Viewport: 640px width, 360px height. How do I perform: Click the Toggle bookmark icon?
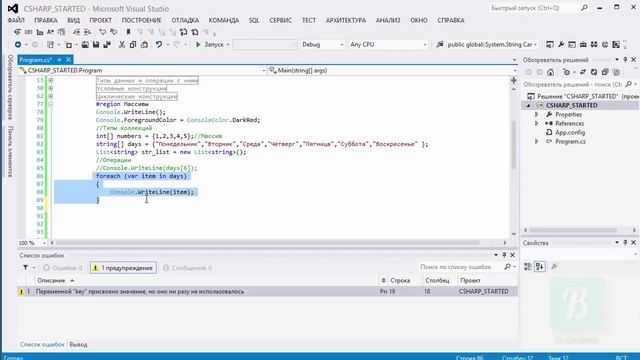click(128, 32)
